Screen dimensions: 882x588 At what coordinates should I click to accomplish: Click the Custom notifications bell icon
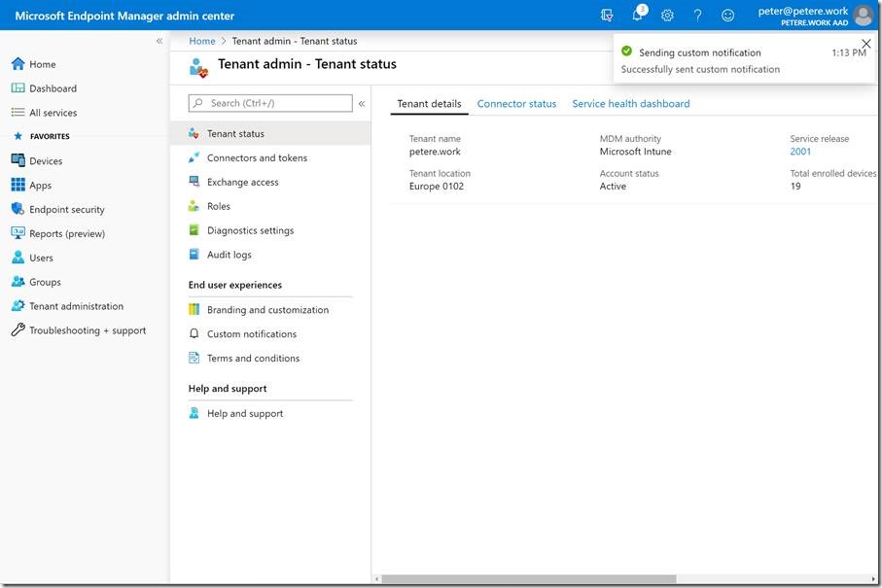click(194, 334)
